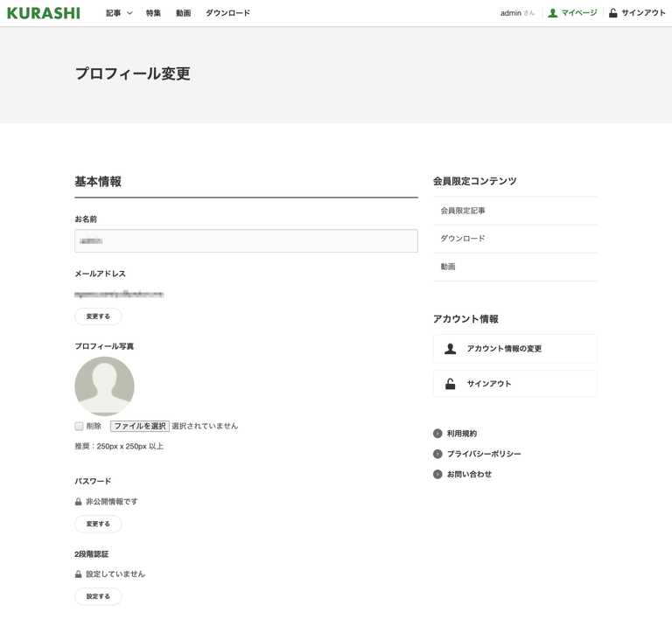The height and width of the screenshot is (626, 672).
Task: Click arrow icon next to 利用規約
Action: click(437, 434)
